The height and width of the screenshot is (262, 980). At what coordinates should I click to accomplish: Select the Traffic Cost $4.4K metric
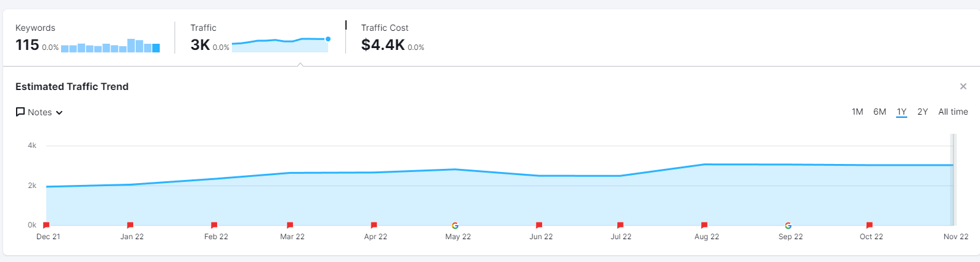point(383,45)
